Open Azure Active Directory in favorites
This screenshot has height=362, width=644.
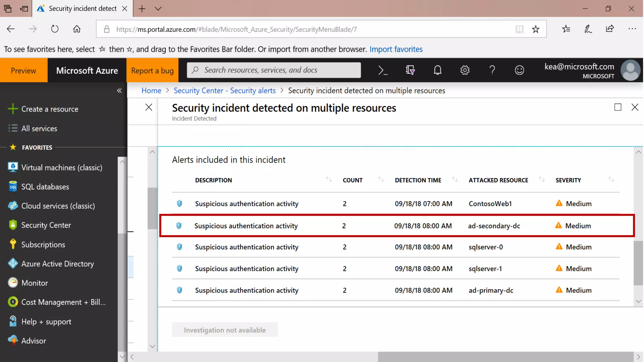click(x=58, y=264)
